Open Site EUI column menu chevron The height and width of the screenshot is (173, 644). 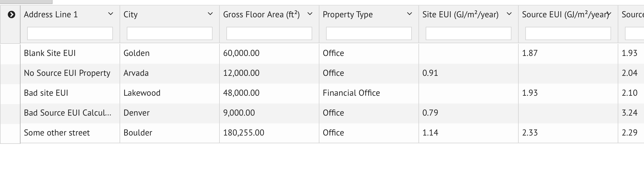pos(509,14)
